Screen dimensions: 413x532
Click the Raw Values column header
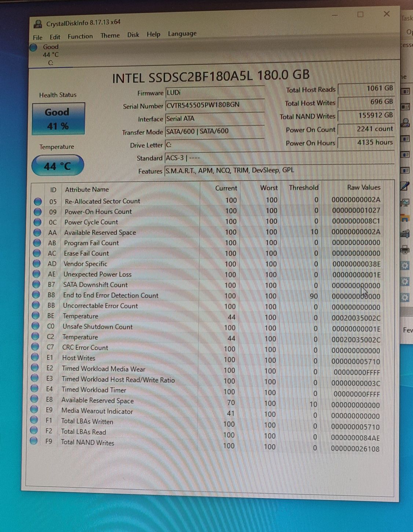pyautogui.click(x=363, y=187)
